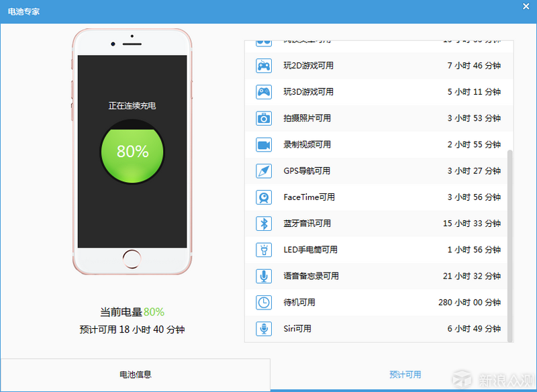This screenshot has width=537, height=392.
Task: Click the voice memo microphone icon
Action: click(x=264, y=276)
